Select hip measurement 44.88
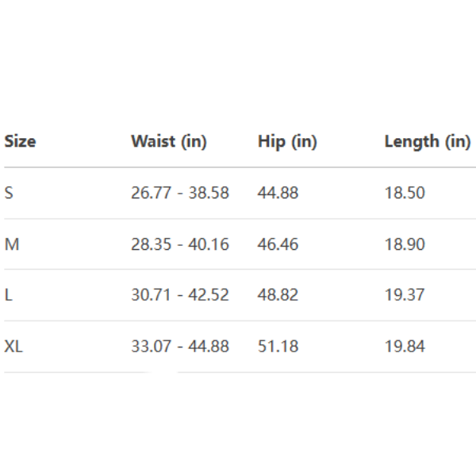 click(x=278, y=193)
